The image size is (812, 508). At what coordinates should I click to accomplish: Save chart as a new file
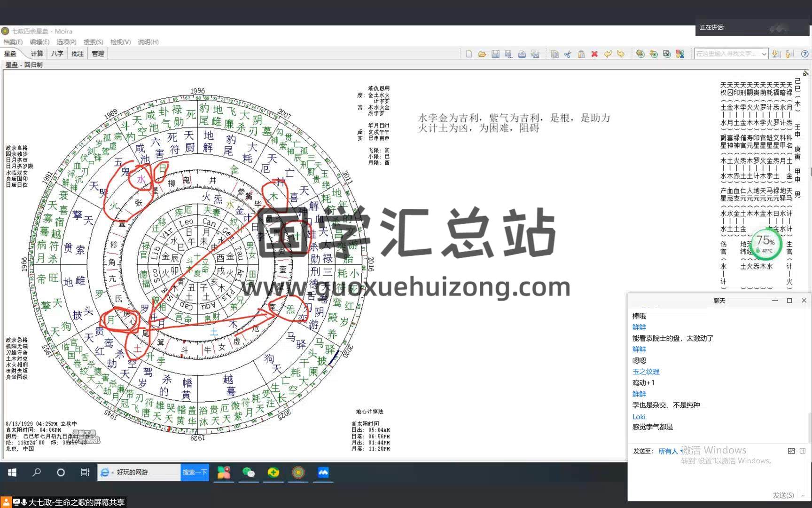(508, 54)
